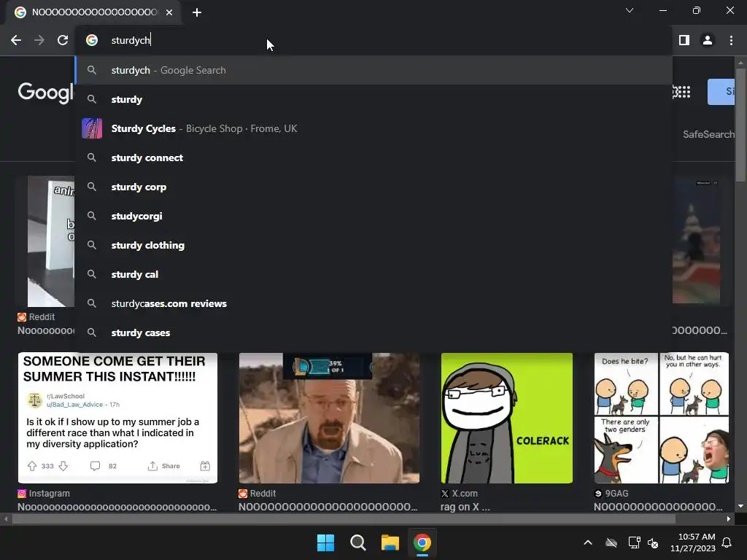This screenshot has width=747, height=560.
Task: Select the 'sturdy cal' suggestion
Action: point(373,274)
